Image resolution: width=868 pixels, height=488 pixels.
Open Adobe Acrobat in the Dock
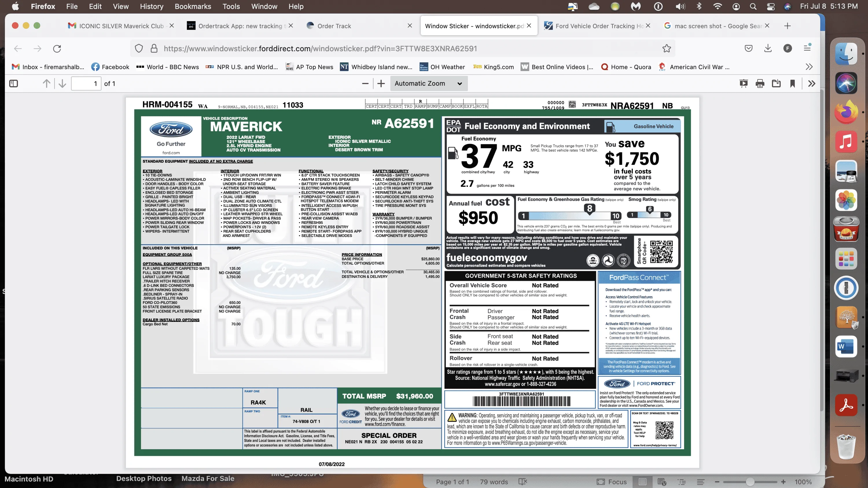click(846, 405)
